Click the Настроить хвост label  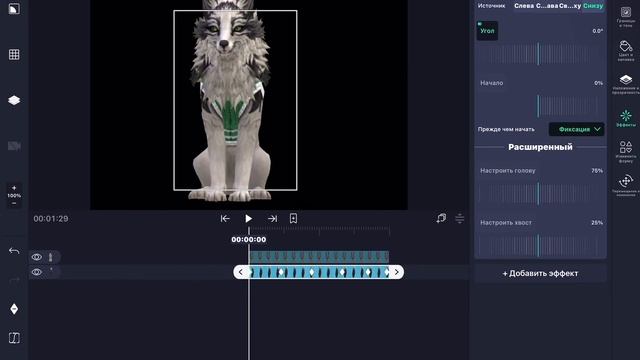(506, 223)
